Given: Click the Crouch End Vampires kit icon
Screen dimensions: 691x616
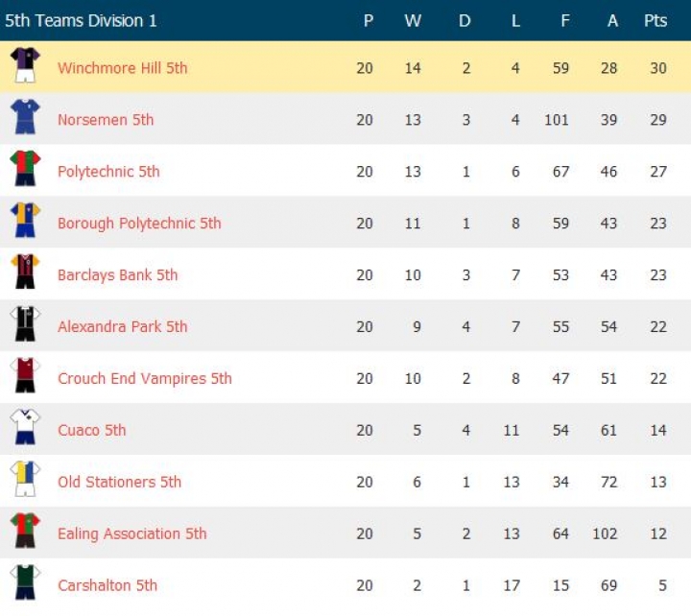Looking at the screenshot, I should pyautogui.click(x=25, y=377).
